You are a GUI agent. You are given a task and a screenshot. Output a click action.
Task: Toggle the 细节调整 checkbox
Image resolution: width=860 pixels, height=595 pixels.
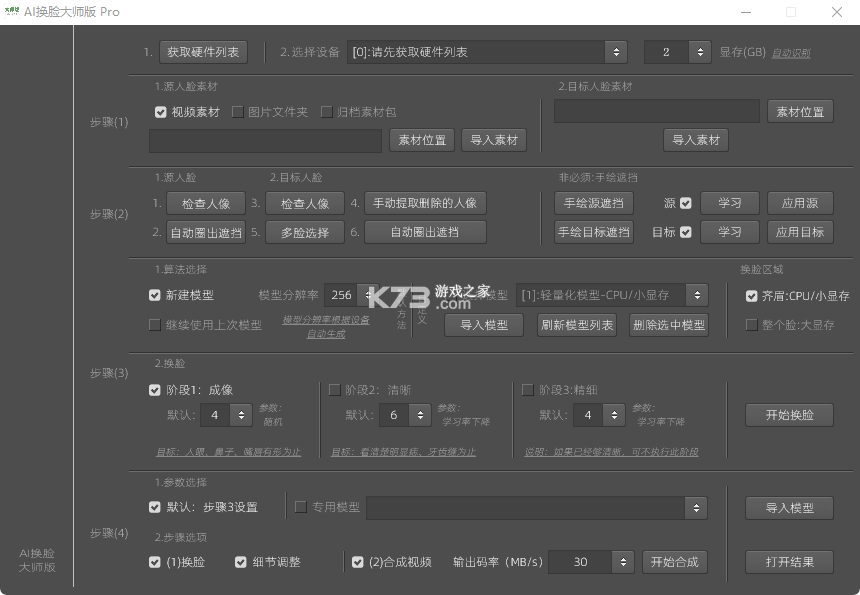coord(240,562)
